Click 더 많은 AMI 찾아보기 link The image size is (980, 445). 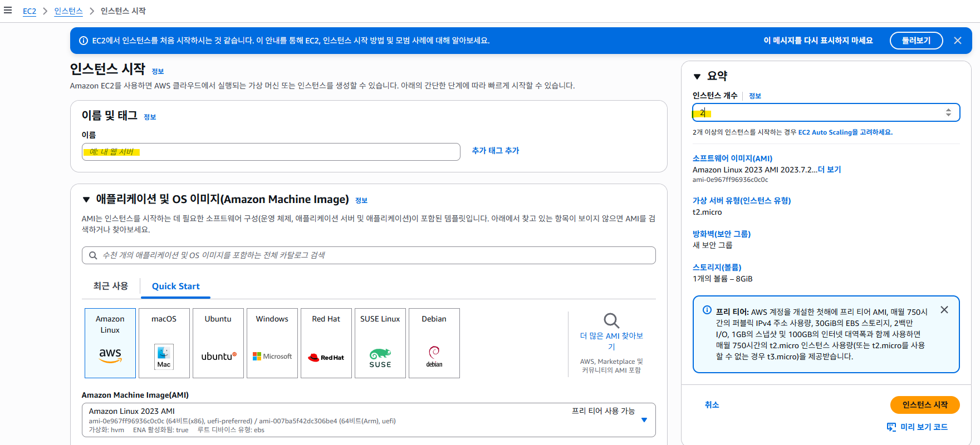[611, 341]
